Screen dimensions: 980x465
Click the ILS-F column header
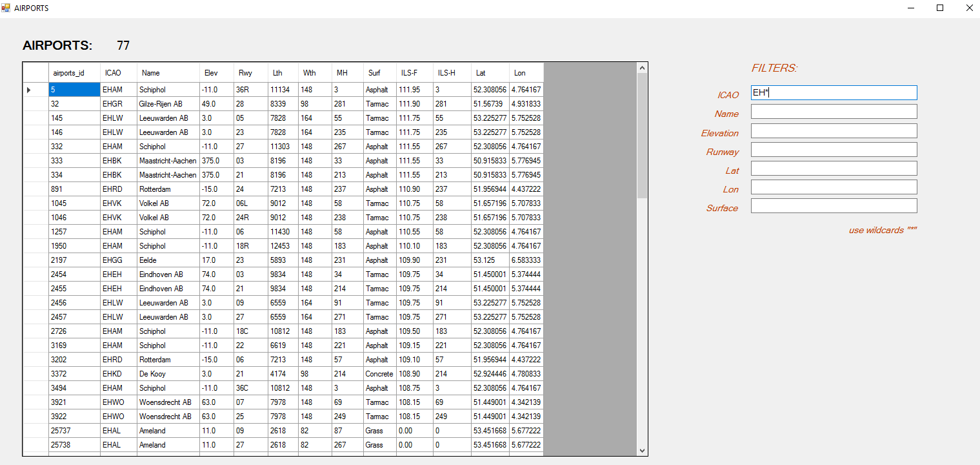[x=415, y=72]
